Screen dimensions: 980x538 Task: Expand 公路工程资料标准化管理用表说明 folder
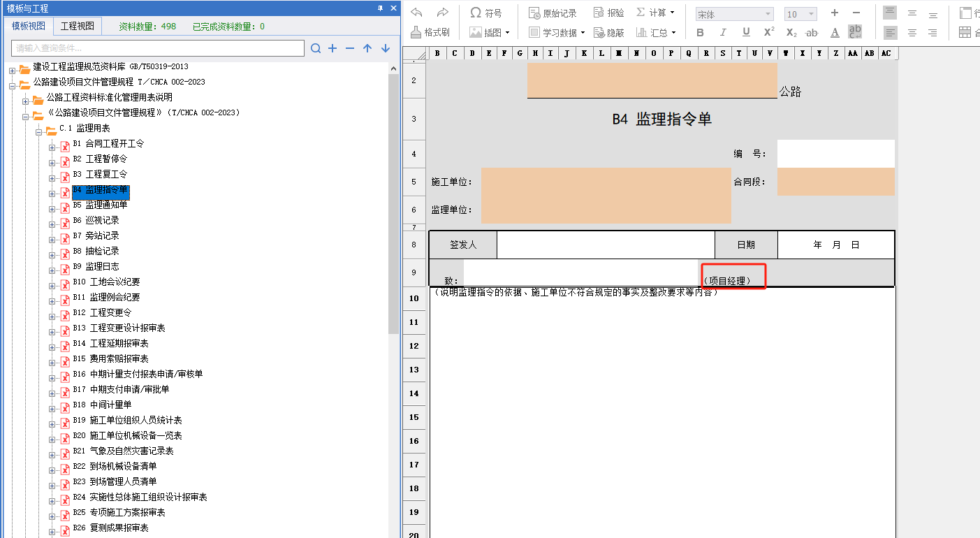click(26, 101)
